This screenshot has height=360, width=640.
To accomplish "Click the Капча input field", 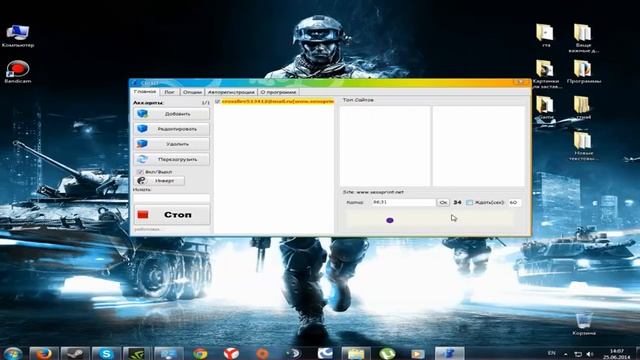I will (403, 202).
